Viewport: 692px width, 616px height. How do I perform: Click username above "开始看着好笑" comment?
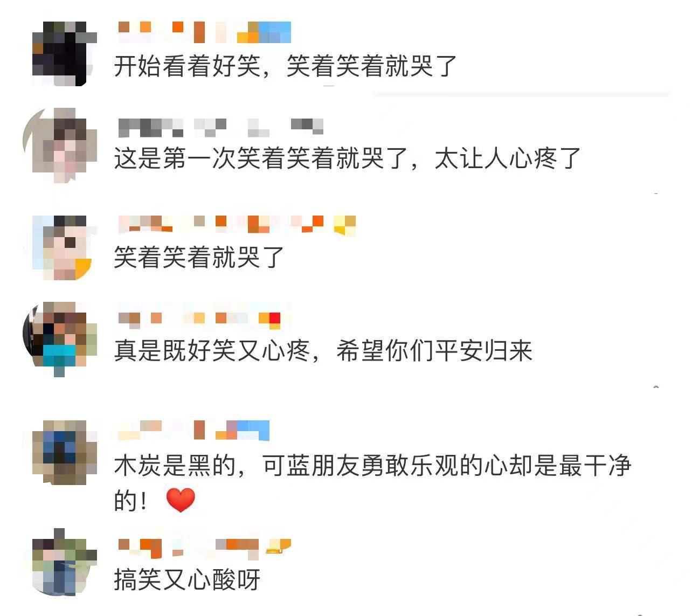pyautogui.click(x=204, y=32)
